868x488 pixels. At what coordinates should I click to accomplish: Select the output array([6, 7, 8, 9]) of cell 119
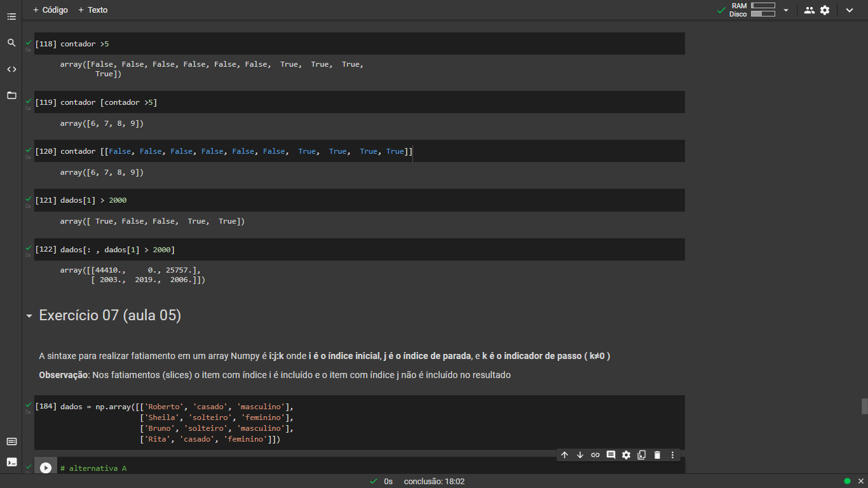[102, 123]
